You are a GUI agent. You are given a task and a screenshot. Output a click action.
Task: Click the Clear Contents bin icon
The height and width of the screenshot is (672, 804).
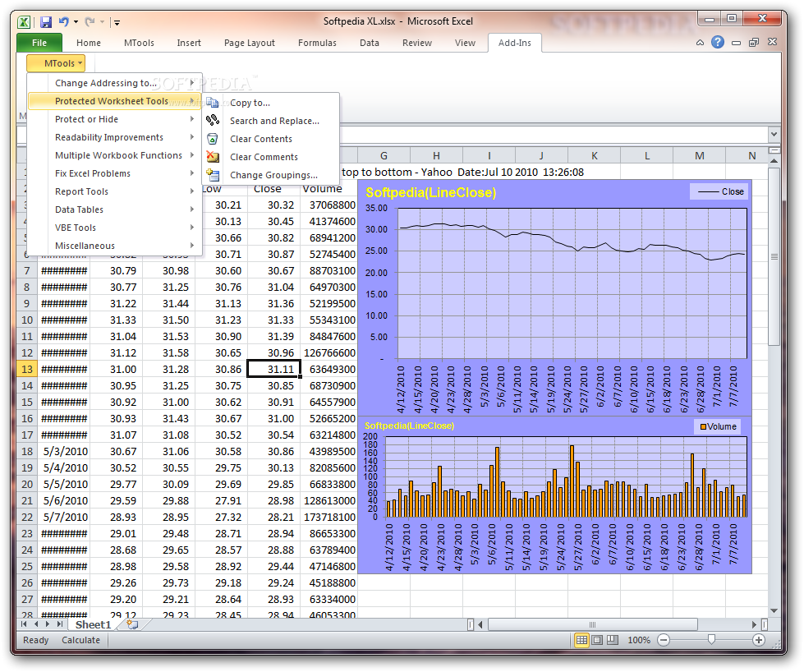pos(213,139)
